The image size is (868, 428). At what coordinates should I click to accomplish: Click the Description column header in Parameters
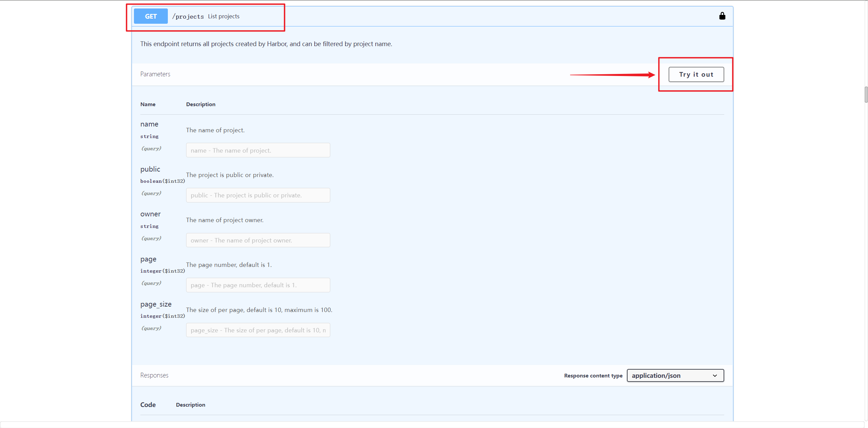coord(200,104)
